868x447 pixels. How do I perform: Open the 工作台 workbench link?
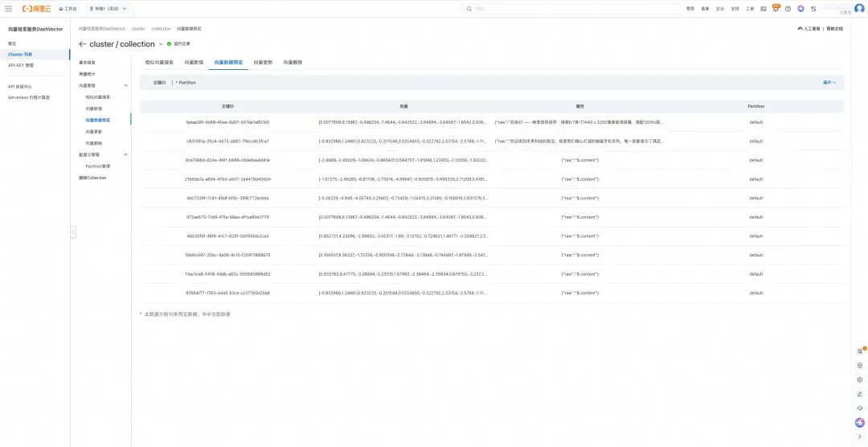(x=68, y=9)
